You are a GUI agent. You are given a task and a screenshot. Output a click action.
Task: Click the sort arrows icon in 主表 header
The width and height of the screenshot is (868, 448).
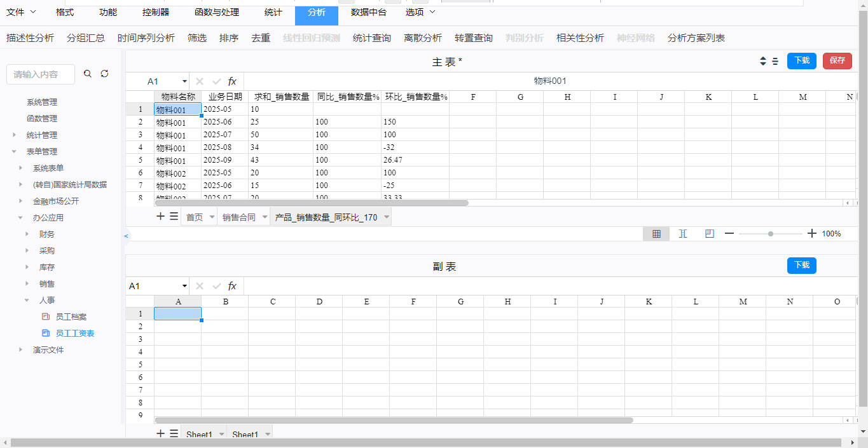[763, 61]
